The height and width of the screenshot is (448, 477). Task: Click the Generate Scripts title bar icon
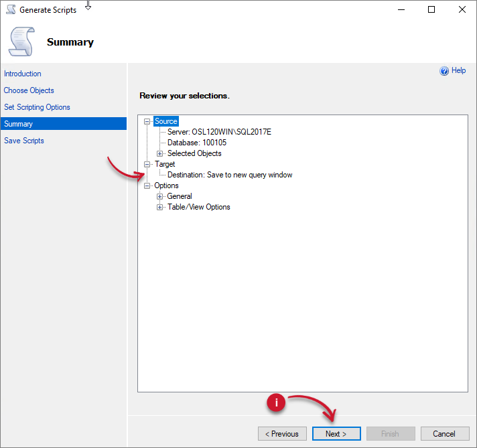[11, 9]
